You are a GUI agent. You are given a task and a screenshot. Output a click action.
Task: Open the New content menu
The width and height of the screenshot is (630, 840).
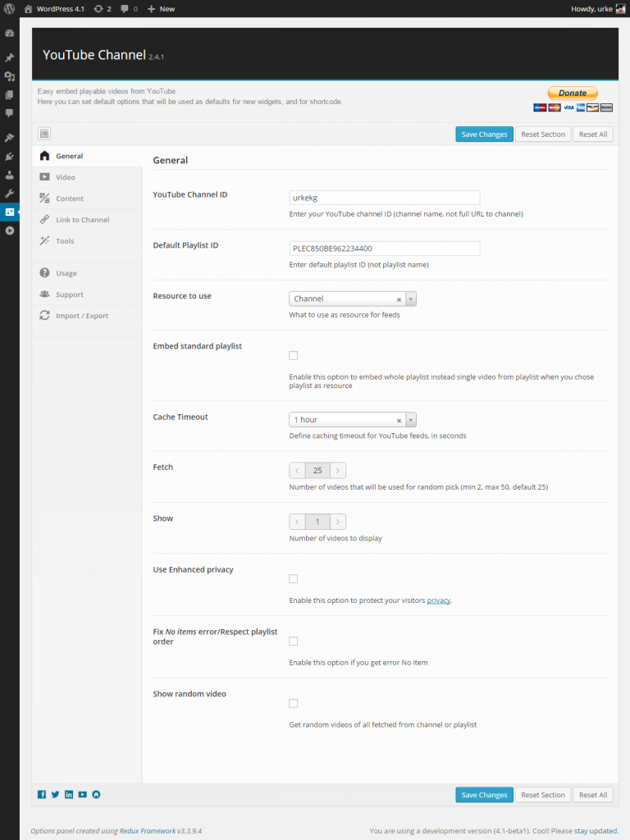[x=162, y=8]
